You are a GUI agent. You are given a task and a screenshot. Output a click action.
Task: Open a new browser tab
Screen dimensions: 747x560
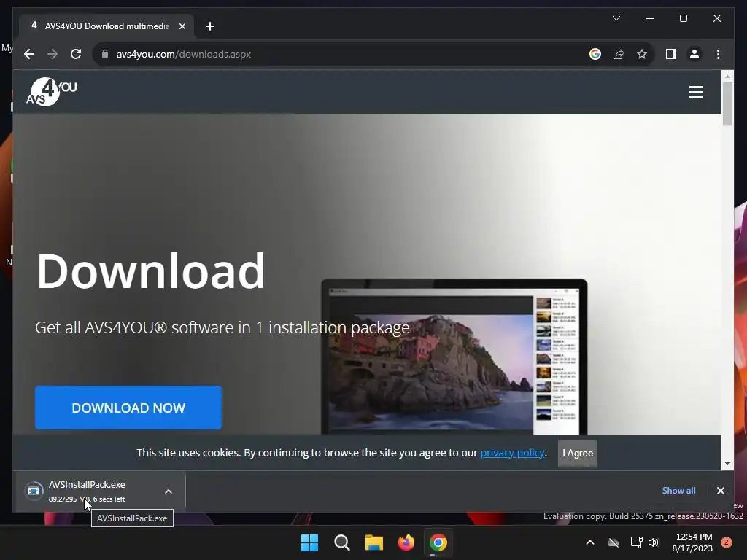pos(210,26)
